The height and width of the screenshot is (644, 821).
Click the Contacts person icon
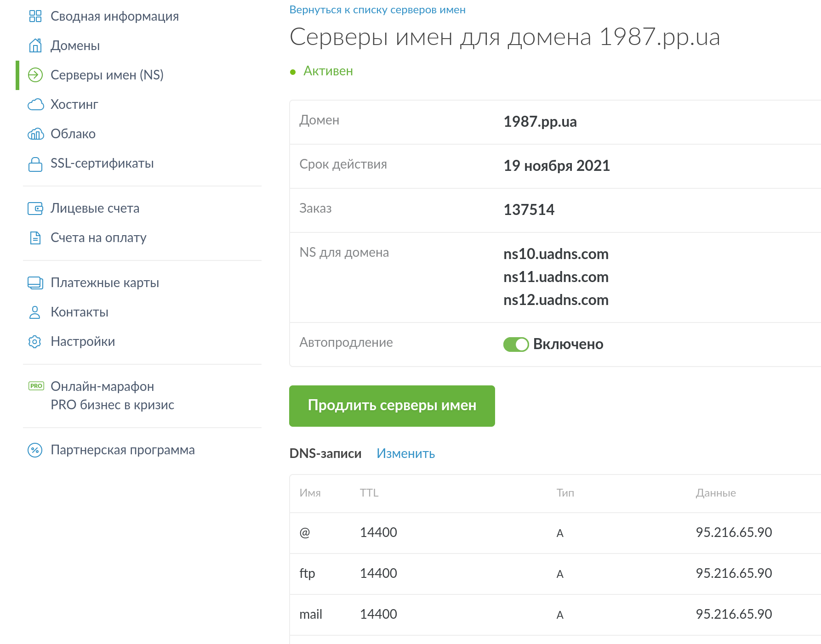(35, 312)
